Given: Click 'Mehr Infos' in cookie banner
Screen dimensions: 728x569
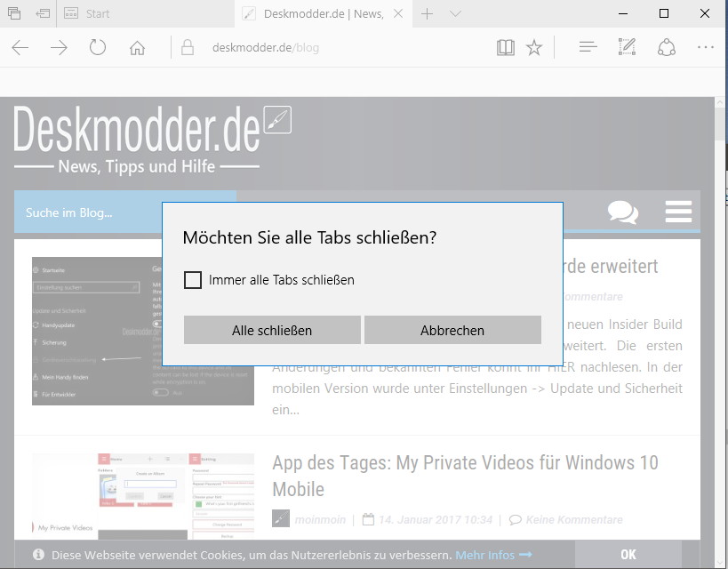Looking at the screenshot, I should click(493, 555).
